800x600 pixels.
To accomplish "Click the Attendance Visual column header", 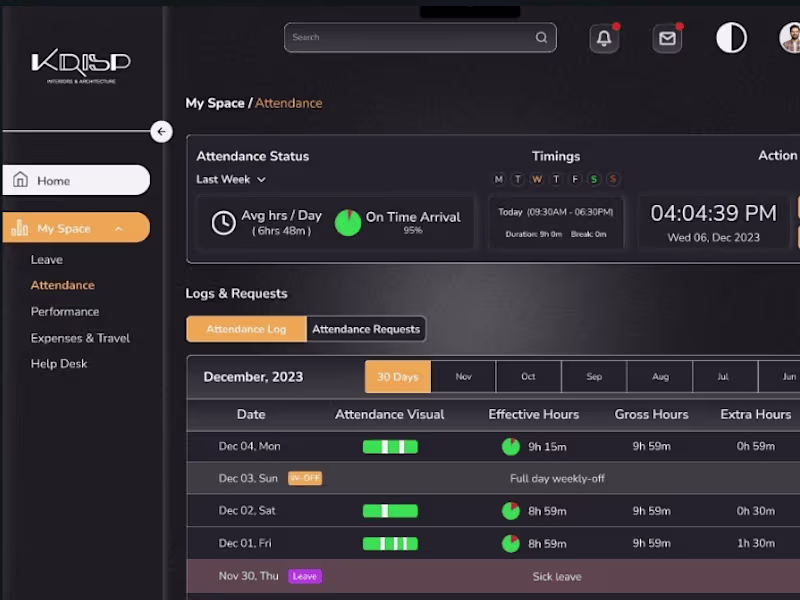I will [389, 414].
